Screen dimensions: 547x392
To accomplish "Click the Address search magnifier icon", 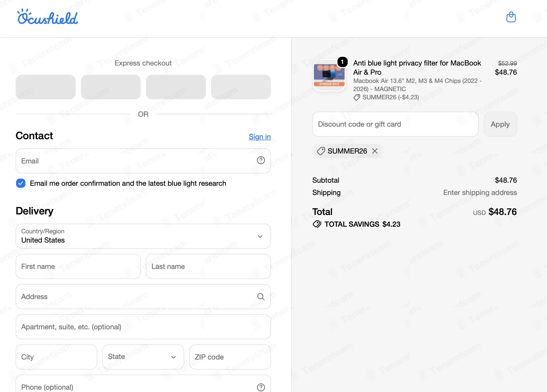I will coord(261,297).
